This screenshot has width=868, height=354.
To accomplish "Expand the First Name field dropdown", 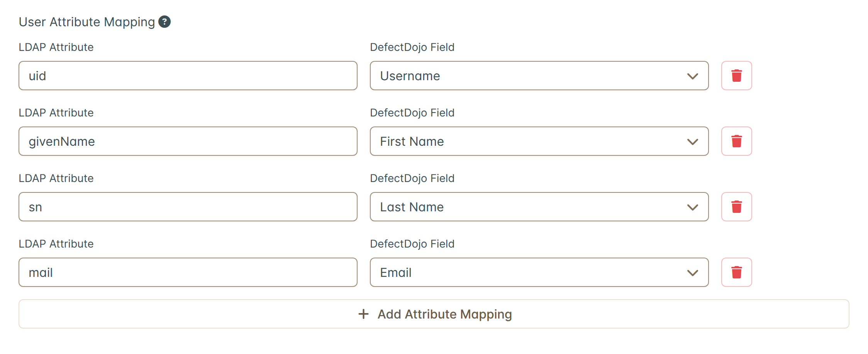I will click(539, 141).
